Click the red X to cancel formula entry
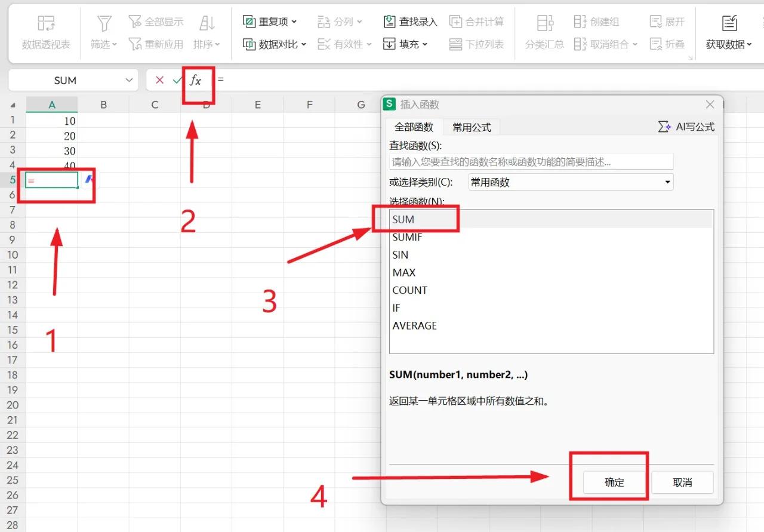Viewport: 764px width, 532px height. (158, 79)
